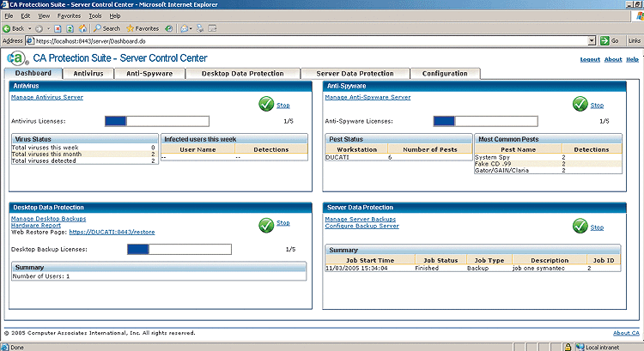Switch to the Anti-Spyware tab
Screen dimensions: 644x351
(149, 74)
